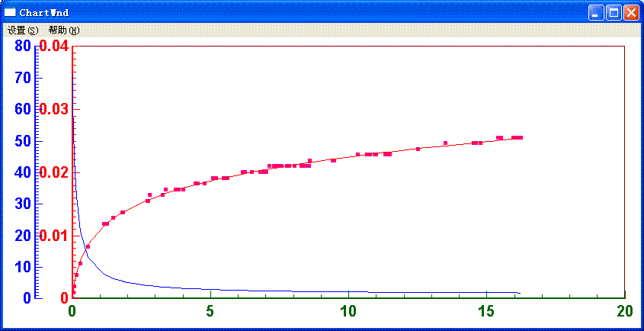The image size is (644, 331).
Task: Click the blue axis label 40
Action: (23, 172)
